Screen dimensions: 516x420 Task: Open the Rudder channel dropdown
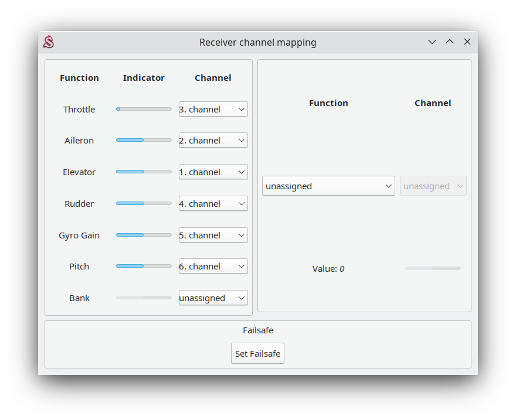tap(213, 204)
